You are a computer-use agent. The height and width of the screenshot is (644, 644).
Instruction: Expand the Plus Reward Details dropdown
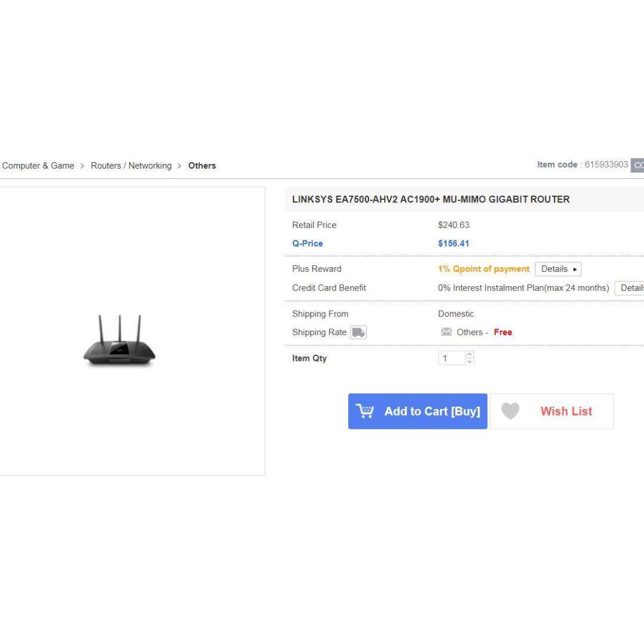tap(558, 269)
